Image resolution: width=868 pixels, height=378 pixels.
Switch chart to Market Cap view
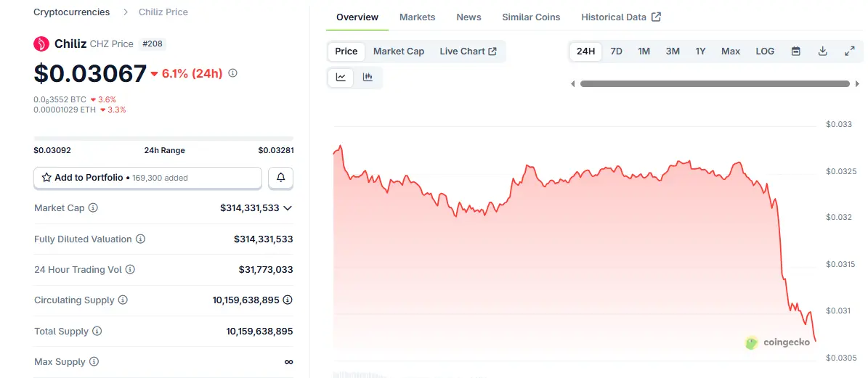pyautogui.click(x=399, y=52)
